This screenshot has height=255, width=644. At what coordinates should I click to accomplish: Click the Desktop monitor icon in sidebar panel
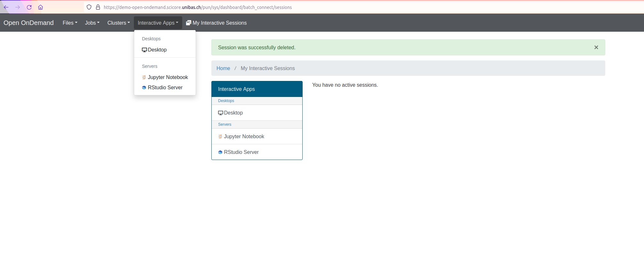click(221, 113)
